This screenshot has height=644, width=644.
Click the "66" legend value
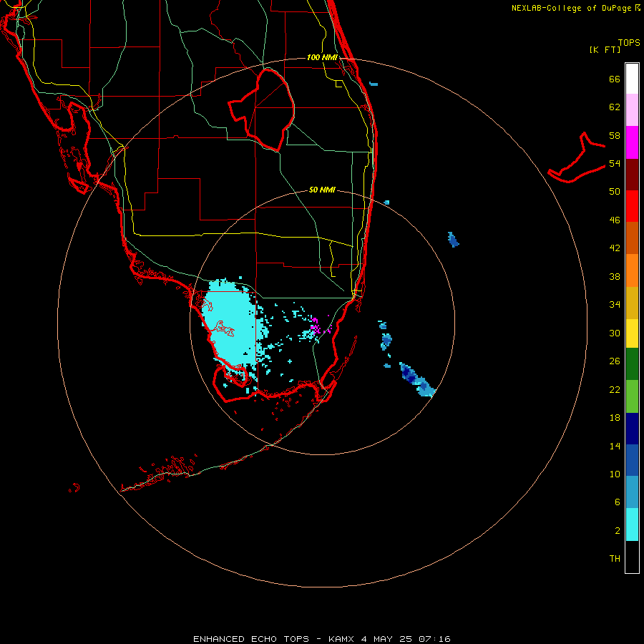(x=615, y=79)
